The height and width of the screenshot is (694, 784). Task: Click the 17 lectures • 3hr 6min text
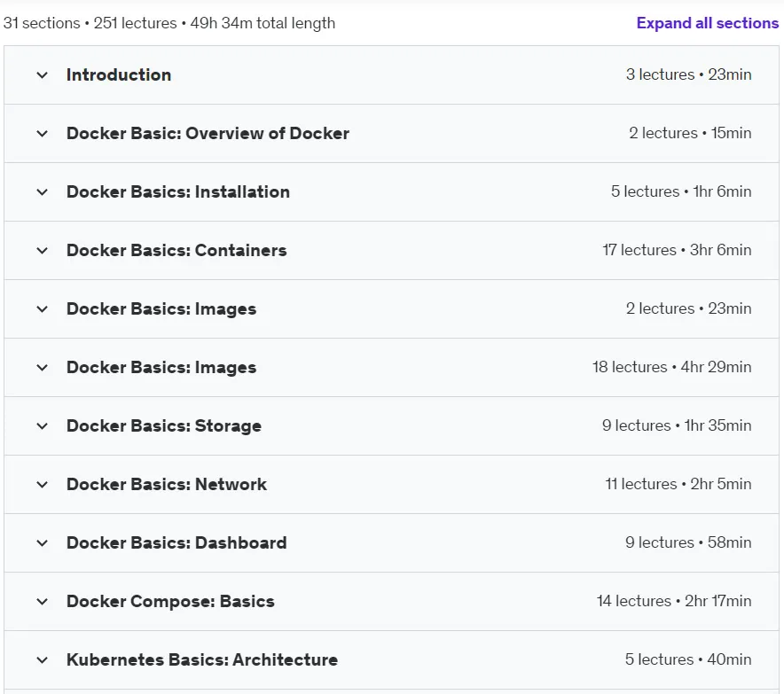pyautogui.click(x=677, y=250)
